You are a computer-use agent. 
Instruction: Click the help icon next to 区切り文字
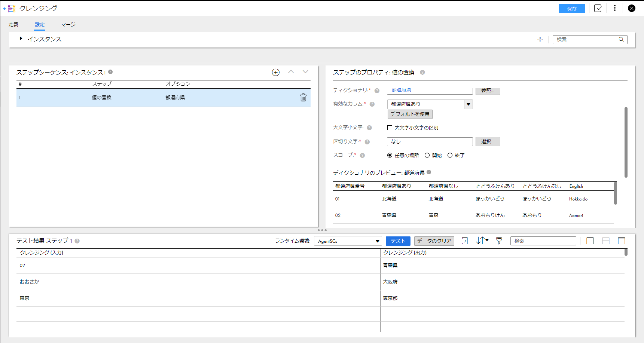pyautogui.click(x=367, y=142)
